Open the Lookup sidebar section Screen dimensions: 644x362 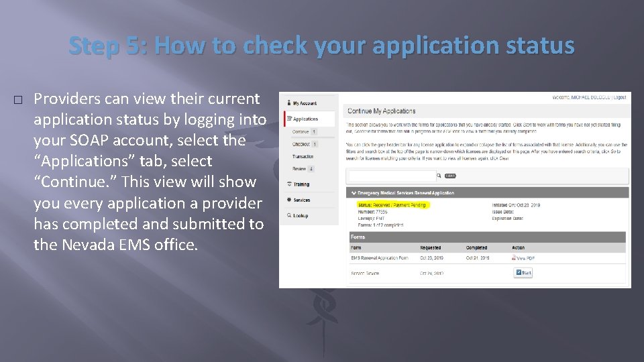pyautogui.click(x=301, y=215)
